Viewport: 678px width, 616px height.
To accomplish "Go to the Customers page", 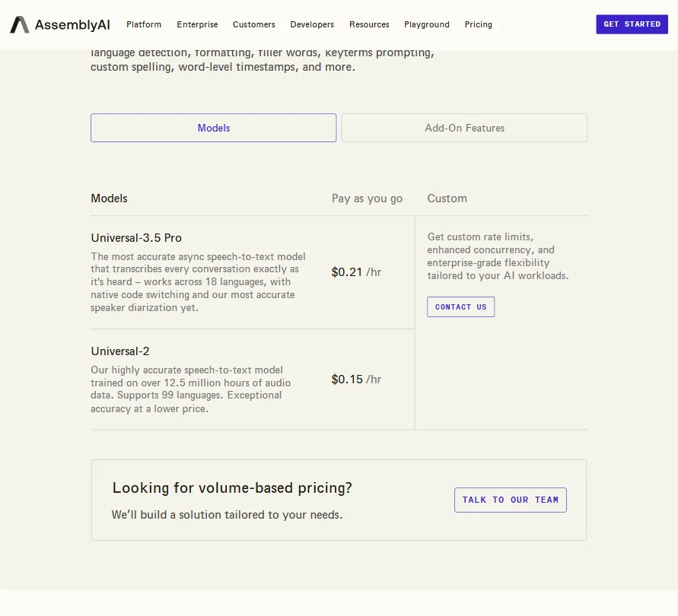I will [x=254, y=24].
